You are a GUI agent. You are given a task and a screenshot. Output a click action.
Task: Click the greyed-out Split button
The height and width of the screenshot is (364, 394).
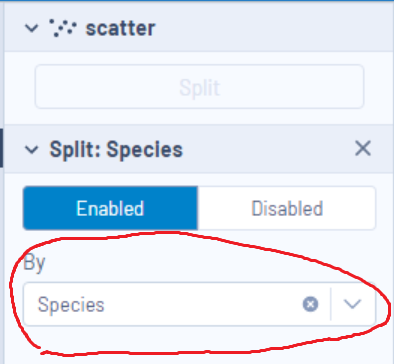199,87
